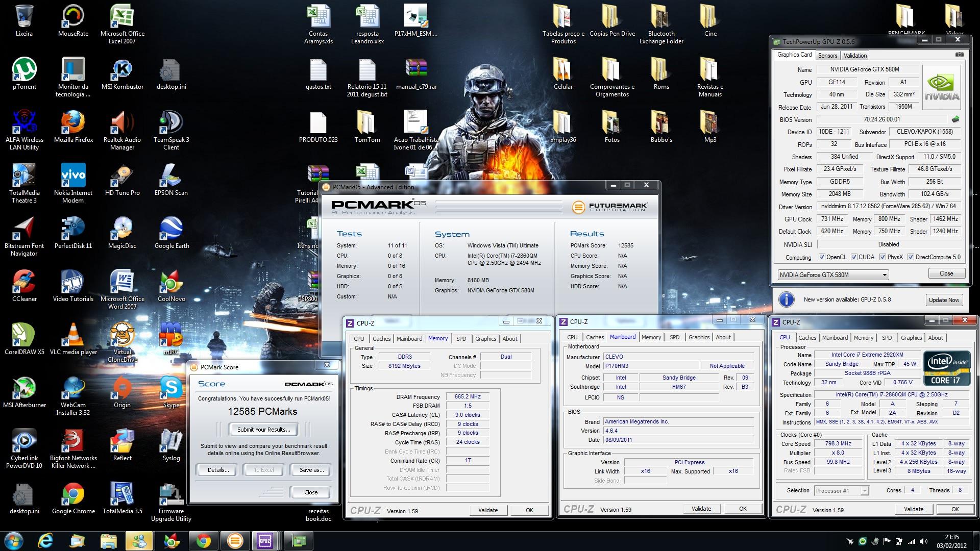Switch to Validation tab in GPU-Z
Image resolution: width=980 pixels, height=551 pixels.
click(x=855, y=56)
